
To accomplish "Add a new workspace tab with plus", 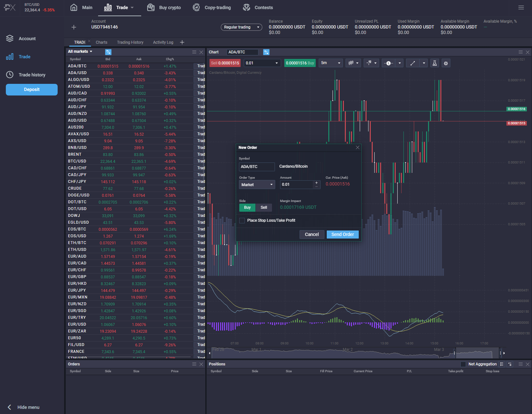I will [182, 42].
